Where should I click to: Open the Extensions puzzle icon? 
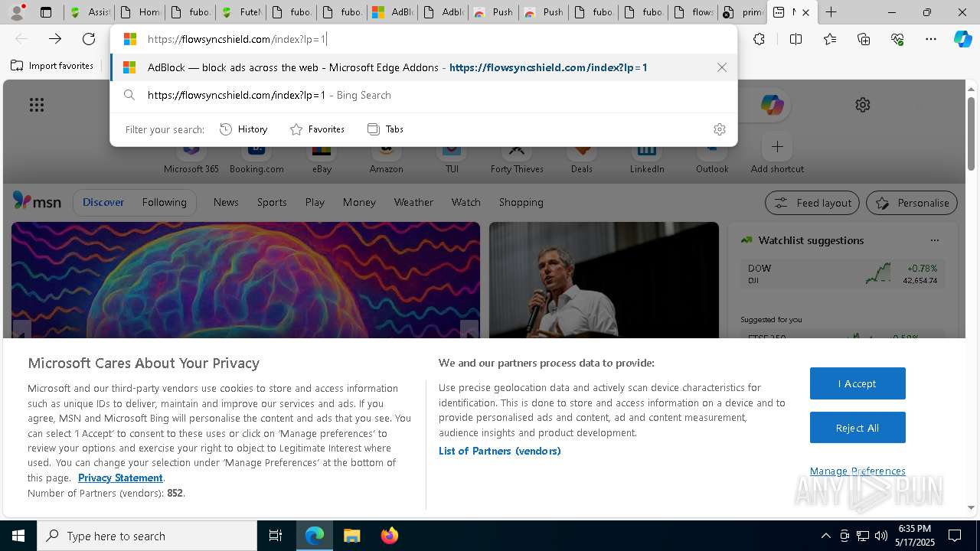759,39
